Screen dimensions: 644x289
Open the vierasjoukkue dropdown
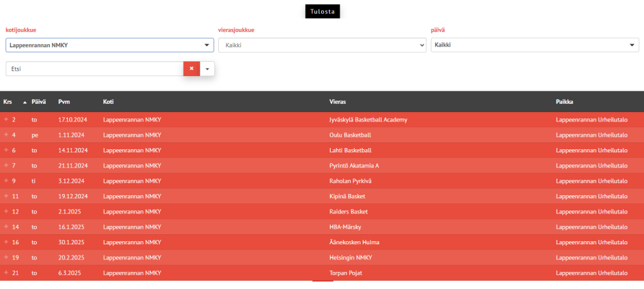tap(323, 45)
